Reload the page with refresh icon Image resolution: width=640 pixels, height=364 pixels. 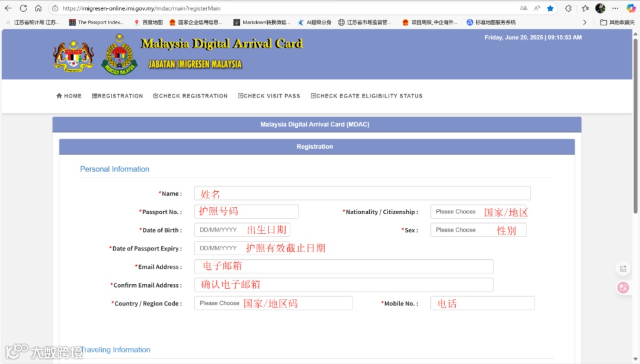click(x=23, y=8)
